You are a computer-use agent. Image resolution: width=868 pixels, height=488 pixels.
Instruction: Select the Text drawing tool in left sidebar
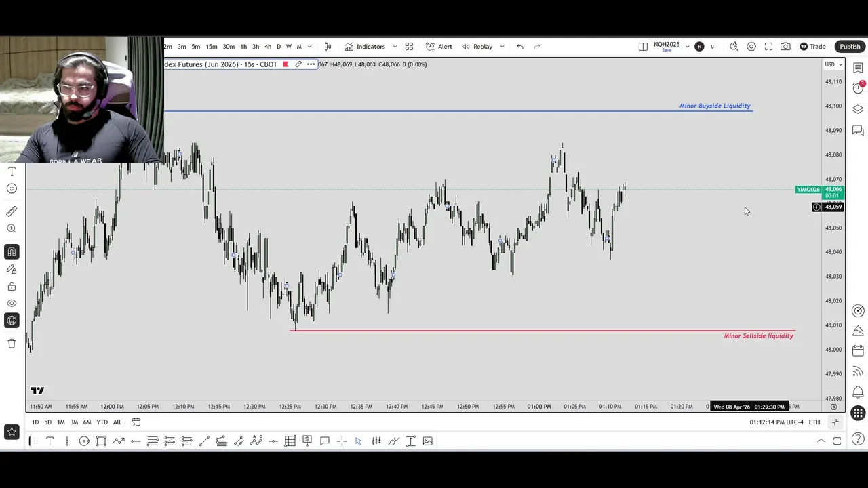coord(12,171)
